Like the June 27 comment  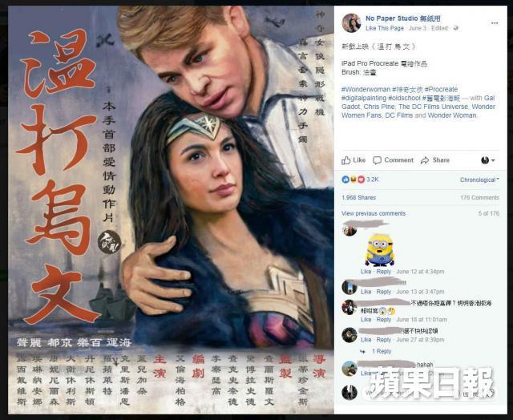tap(366, 340)
